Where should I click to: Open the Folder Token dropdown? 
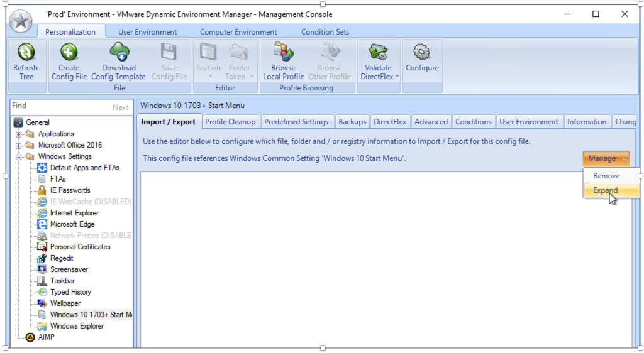coord(240,62)
